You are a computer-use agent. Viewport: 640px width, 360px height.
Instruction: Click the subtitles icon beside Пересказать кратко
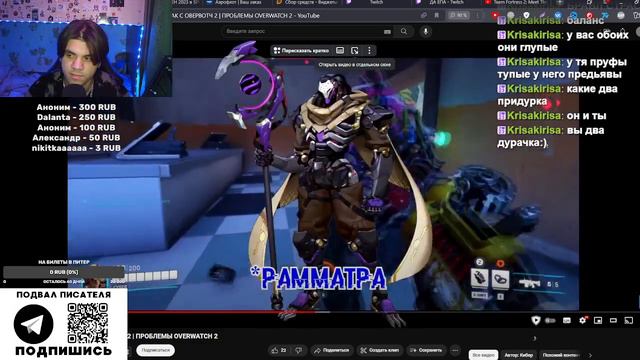(x=340, y=50)
